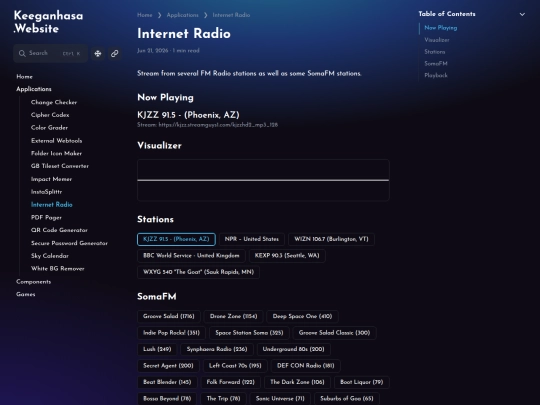Viewport: 540px width, 405px height.
Task: Play Beat Blender channel
Action: [167, 382]
